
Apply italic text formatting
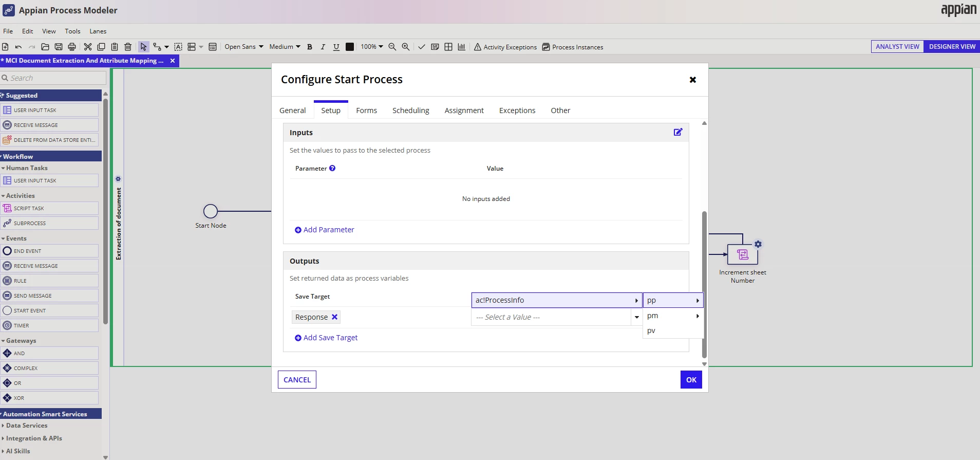(x=323, y=47)
